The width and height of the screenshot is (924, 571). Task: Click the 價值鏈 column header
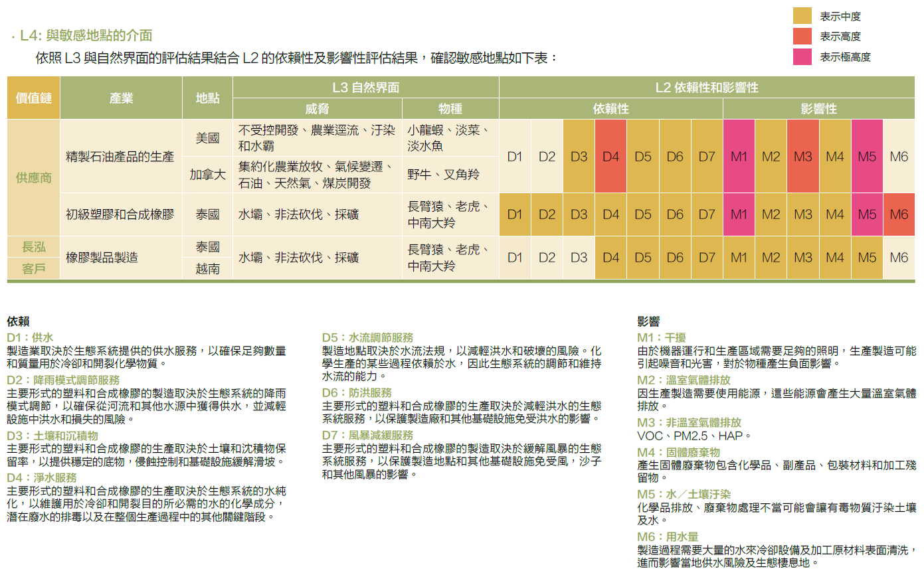point(34,98)
